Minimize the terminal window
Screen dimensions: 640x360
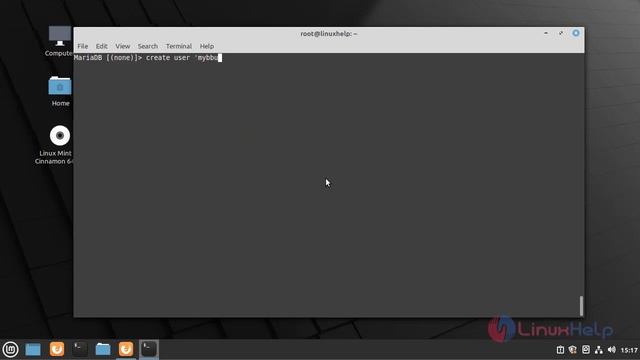[546, 33]
